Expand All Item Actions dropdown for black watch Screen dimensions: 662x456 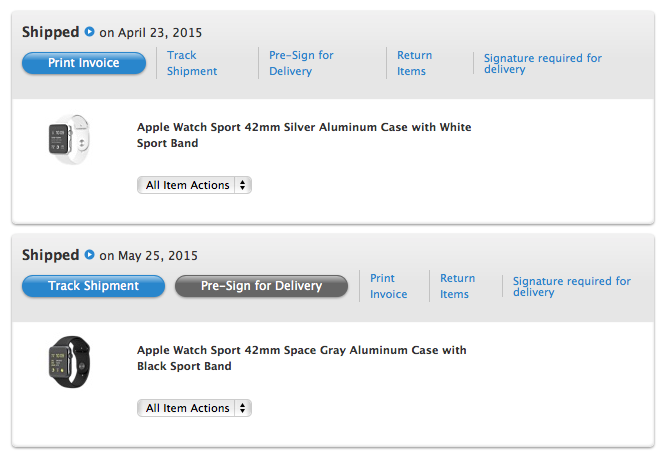click(x=194, y=408)
